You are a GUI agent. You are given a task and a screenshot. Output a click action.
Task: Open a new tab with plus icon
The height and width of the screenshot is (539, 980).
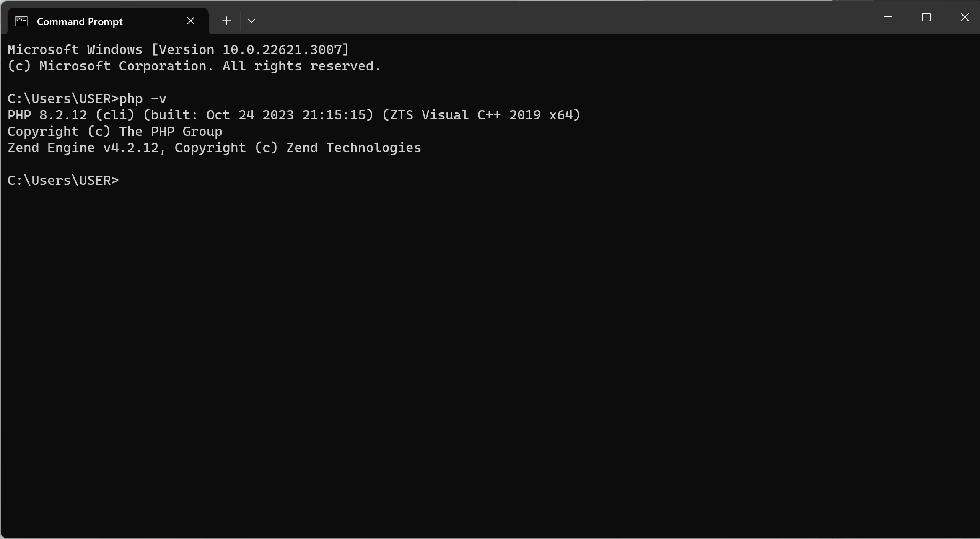[x=226, y=21]
